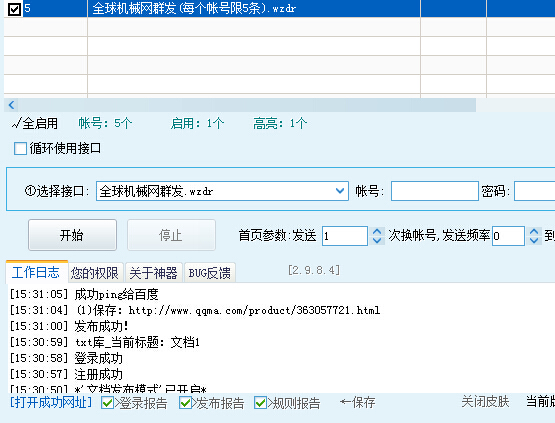Screen dimensions: 555x423
Task: Click the log entry 注册成功
Action: point(66,374)
